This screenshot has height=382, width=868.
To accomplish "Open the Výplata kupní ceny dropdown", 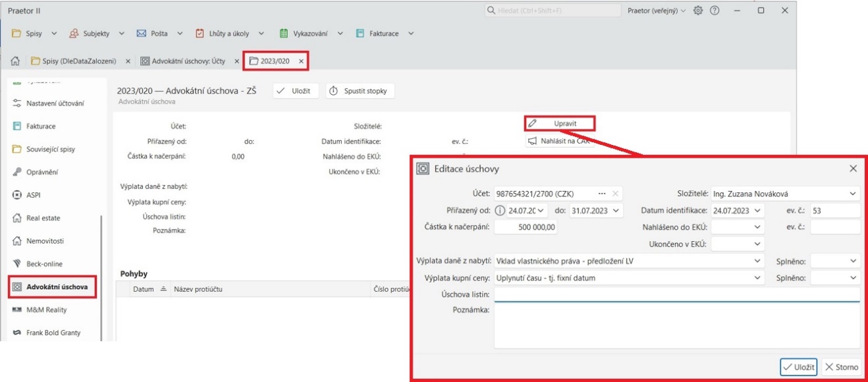I will tap(757, 278).
